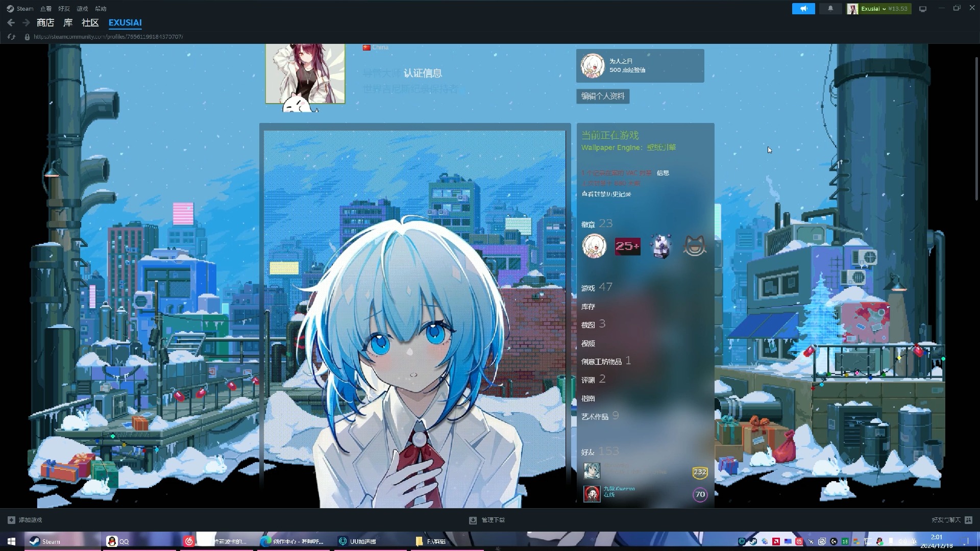This screenshot has width=980, height=551.
Task: Reload the page with the refresh icon
Action: click(12, 37)
